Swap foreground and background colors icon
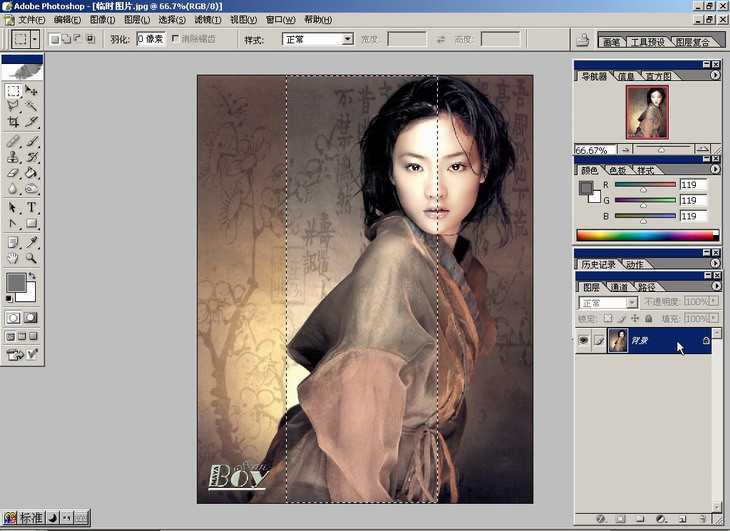The width and height of the screenshot is (730, 531). 32,276
